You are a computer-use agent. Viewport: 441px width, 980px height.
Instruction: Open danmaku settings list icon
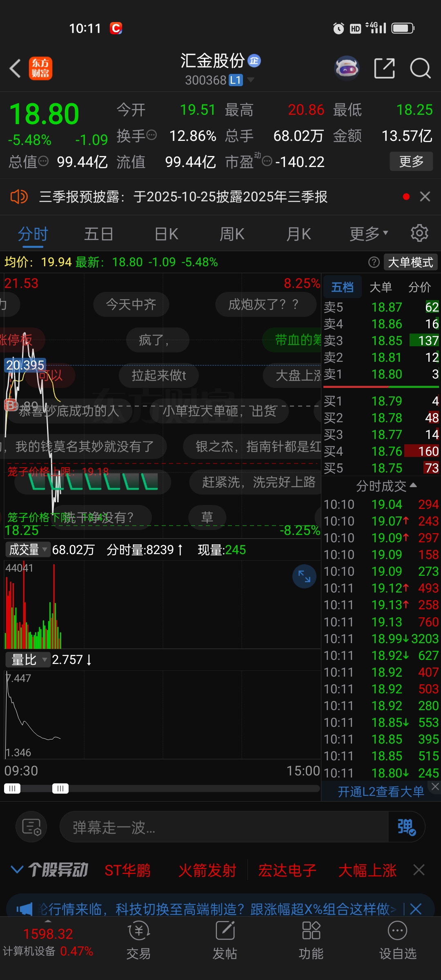tap(31, 827)
